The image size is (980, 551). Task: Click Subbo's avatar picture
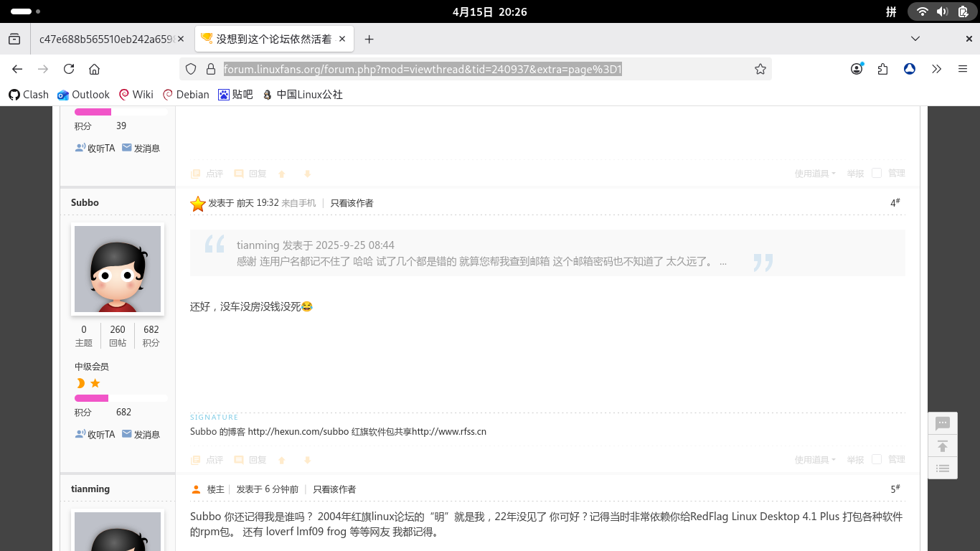[118, 269]
